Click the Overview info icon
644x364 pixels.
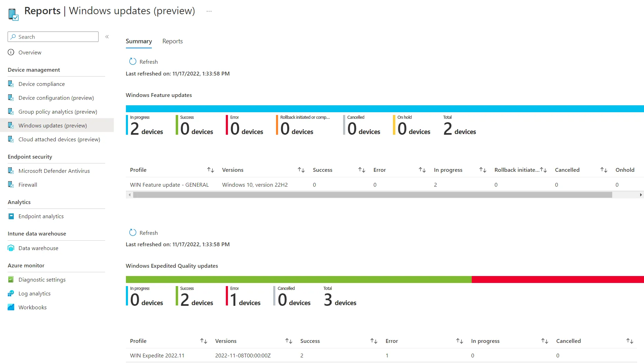coord(11,52)
